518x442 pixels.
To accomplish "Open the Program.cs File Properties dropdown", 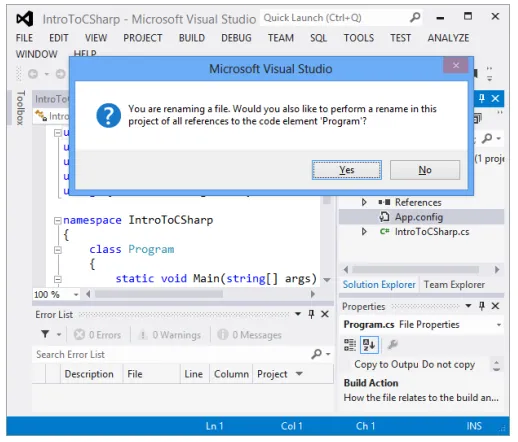I will tap(499, 325).
